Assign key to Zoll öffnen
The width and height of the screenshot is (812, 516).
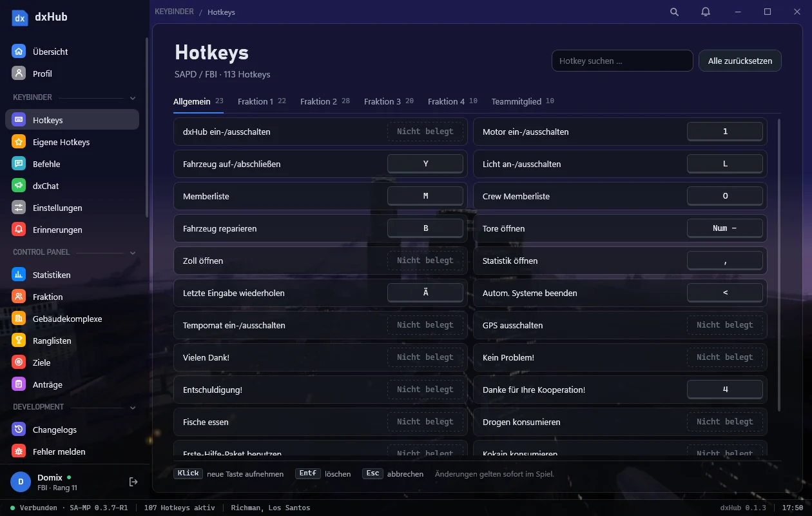425,261
